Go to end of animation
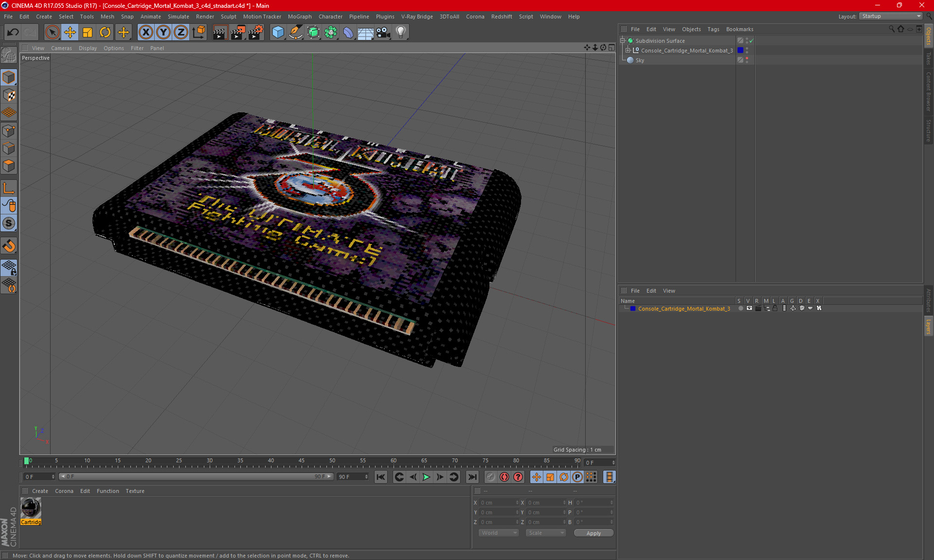Viewport: 934px width, 560px height. pyautogui.click(x=472, y=477)
